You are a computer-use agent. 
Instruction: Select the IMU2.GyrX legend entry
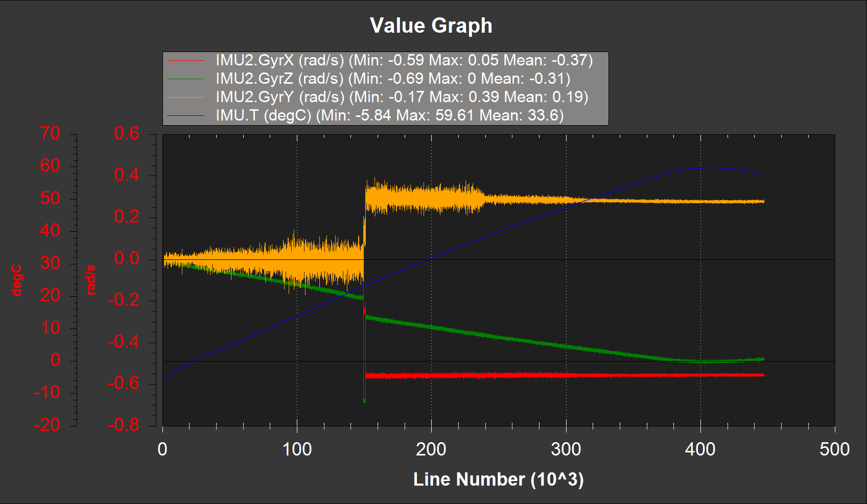pos(404,60)
